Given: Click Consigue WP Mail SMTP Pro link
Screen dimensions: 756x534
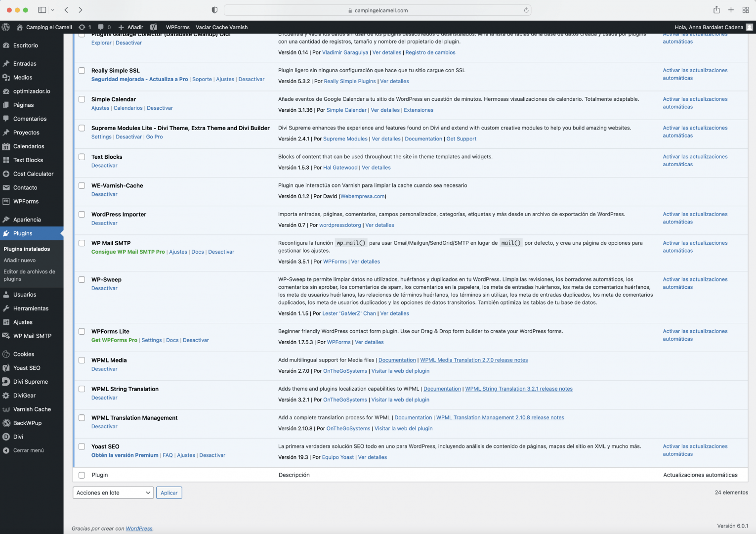Looking at the screenshot, I should point(128,252).
